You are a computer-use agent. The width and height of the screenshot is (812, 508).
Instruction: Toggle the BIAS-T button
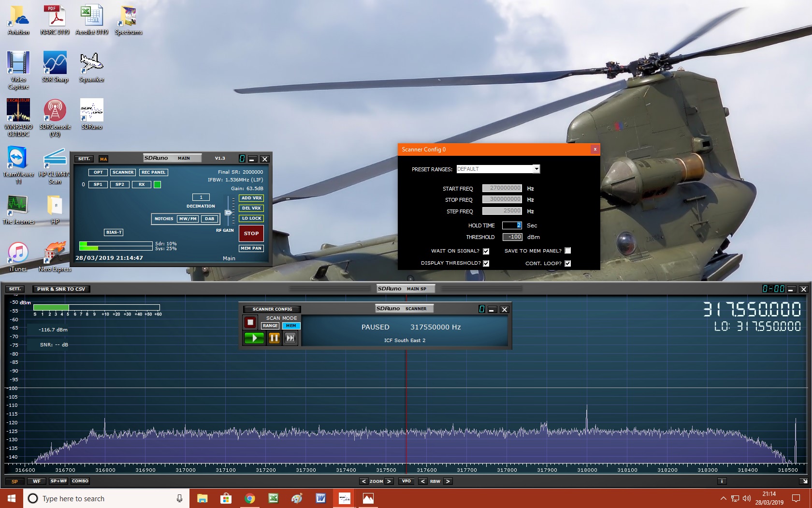pos(114,232)
